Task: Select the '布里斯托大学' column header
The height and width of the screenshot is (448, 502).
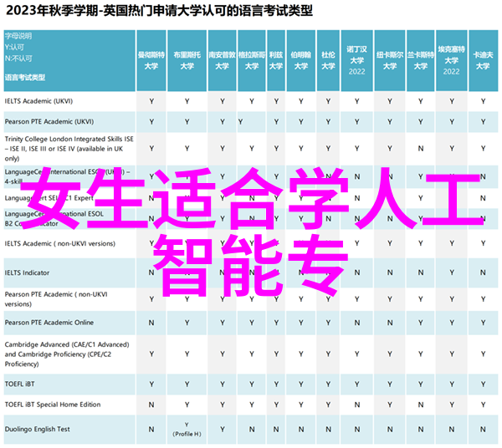Action: coord(187,61)
